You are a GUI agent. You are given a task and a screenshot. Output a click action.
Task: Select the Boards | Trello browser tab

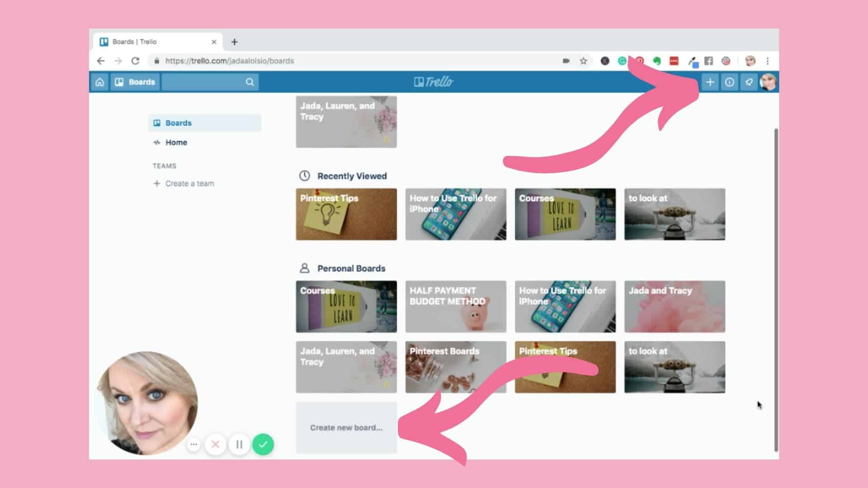(158, 42)
